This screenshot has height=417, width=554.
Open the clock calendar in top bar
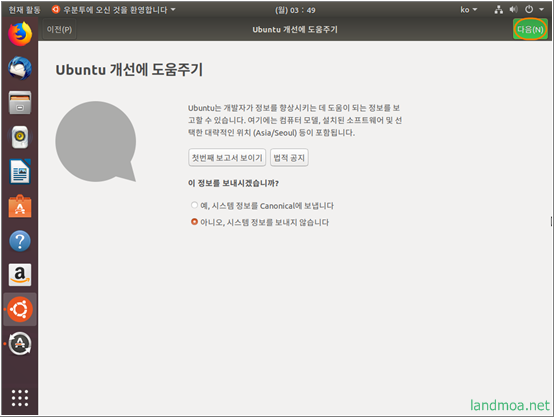[x=295, y=10]
